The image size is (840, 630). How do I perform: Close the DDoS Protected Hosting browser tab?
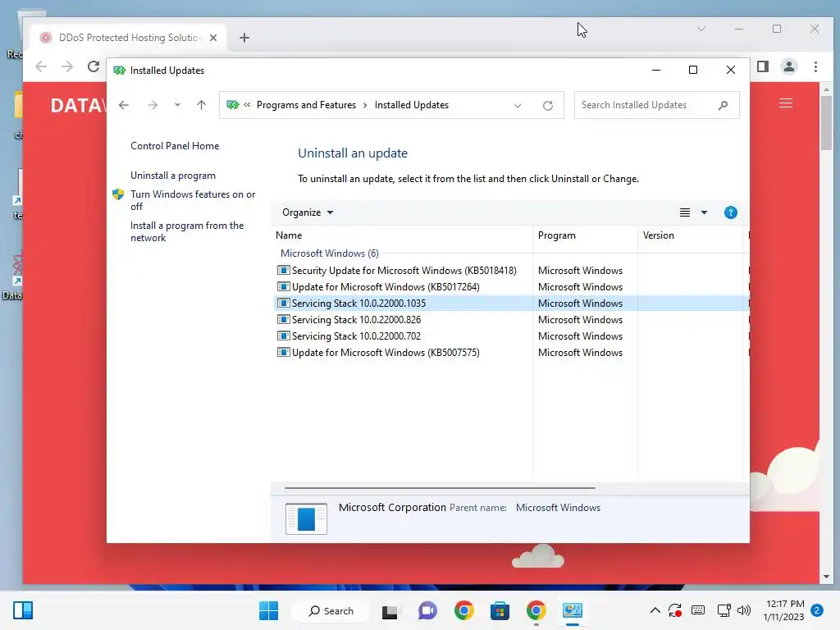click(213, 38)
